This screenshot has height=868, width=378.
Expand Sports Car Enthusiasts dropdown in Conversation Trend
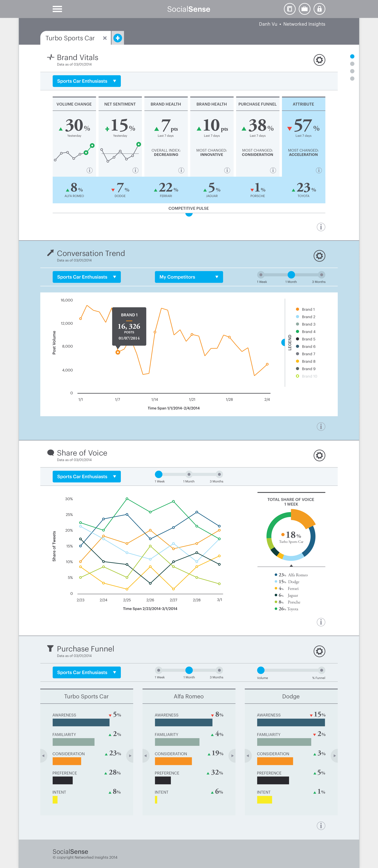click(x=87, y=277)
